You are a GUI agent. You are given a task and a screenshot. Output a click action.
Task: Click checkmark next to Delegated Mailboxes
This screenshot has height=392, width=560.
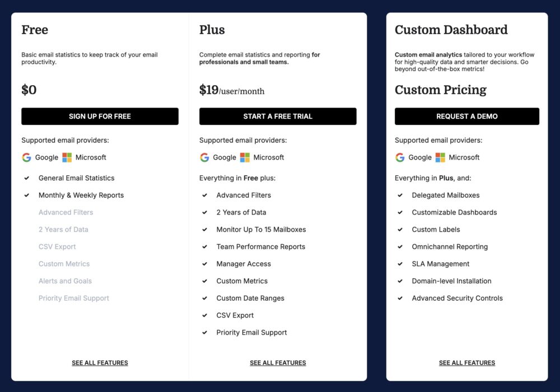tap(400, 195)
